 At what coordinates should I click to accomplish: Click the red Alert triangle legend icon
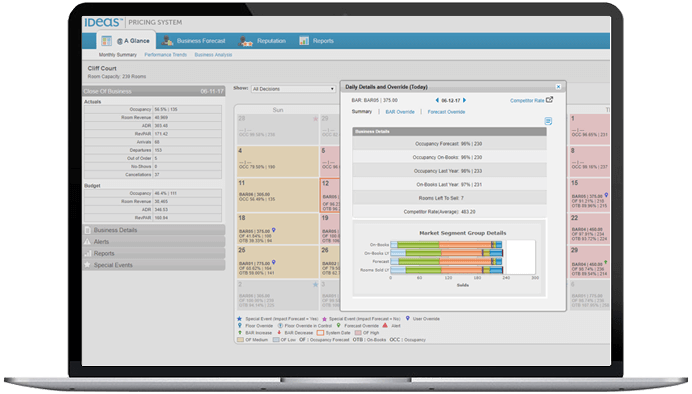(x=385, y=325)
